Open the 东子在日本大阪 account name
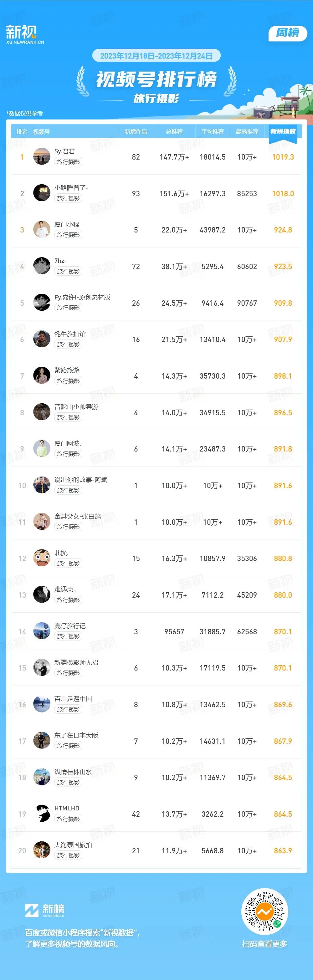 (x=76, y=735)
